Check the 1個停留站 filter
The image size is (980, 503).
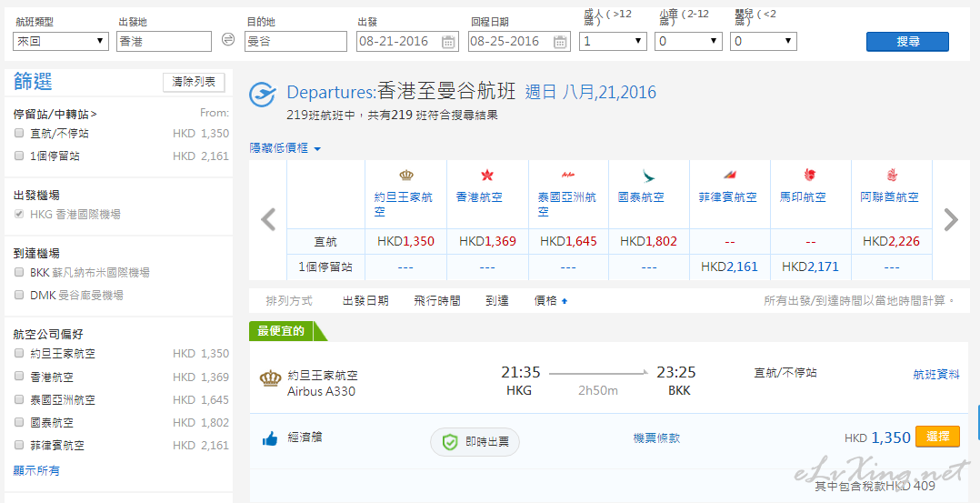19,156
